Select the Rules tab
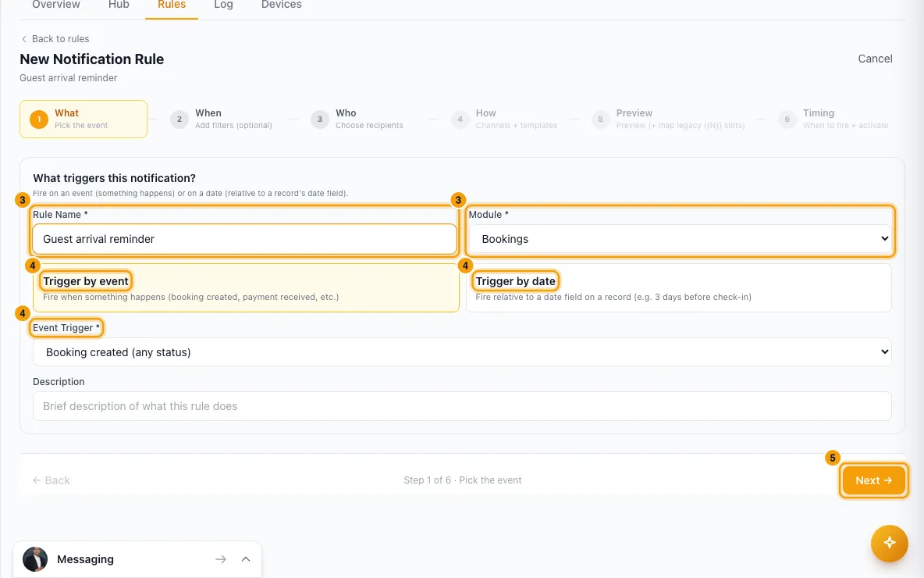This screenshot has width=924, height=578. (x=172, y=5)
